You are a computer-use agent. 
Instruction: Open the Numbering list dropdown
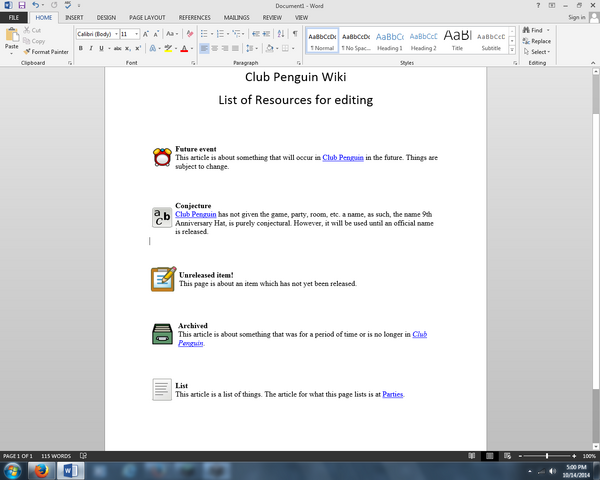[228, 34]
